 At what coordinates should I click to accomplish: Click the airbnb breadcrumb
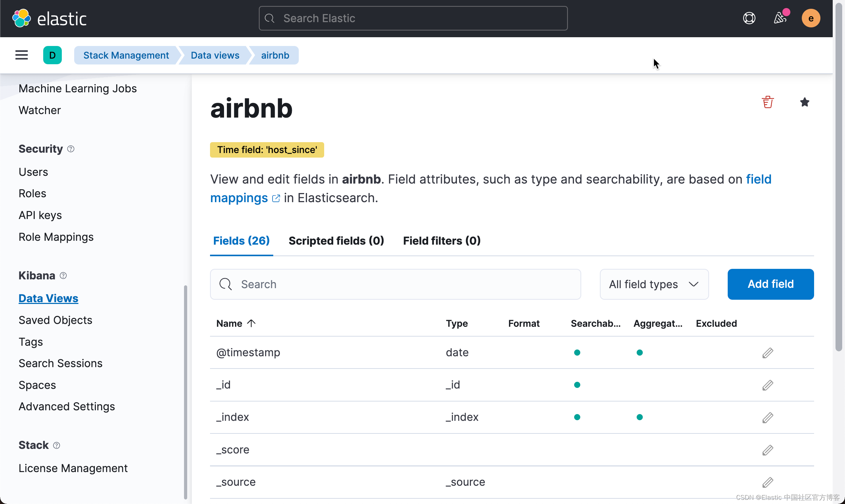[275, 55]
